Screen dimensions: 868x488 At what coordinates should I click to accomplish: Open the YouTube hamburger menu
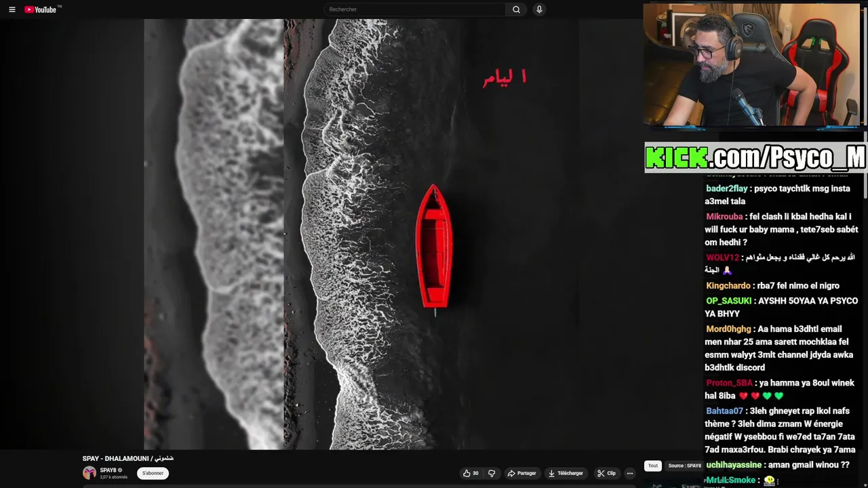[12, 9]
